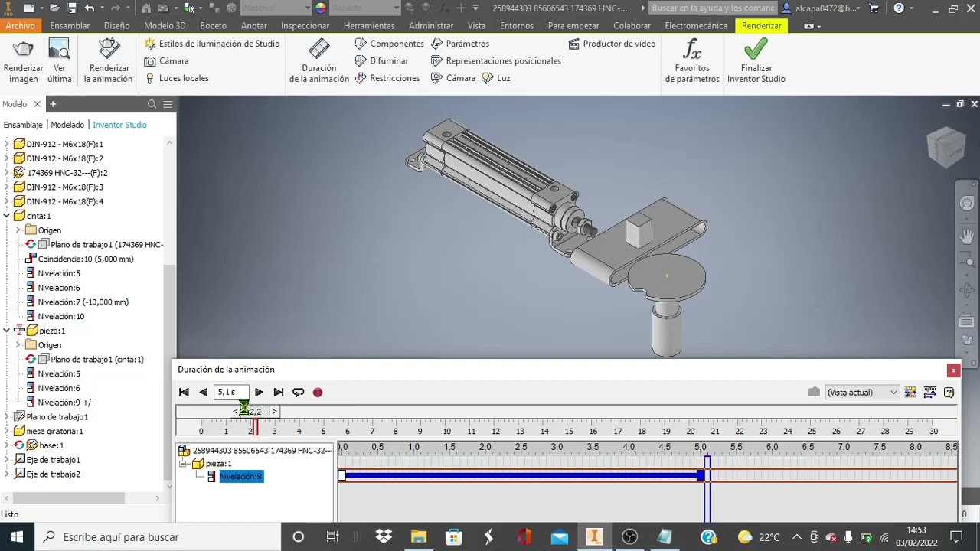Select Luces locales tool
Viewport: 980px width, 551px height.
176,78
